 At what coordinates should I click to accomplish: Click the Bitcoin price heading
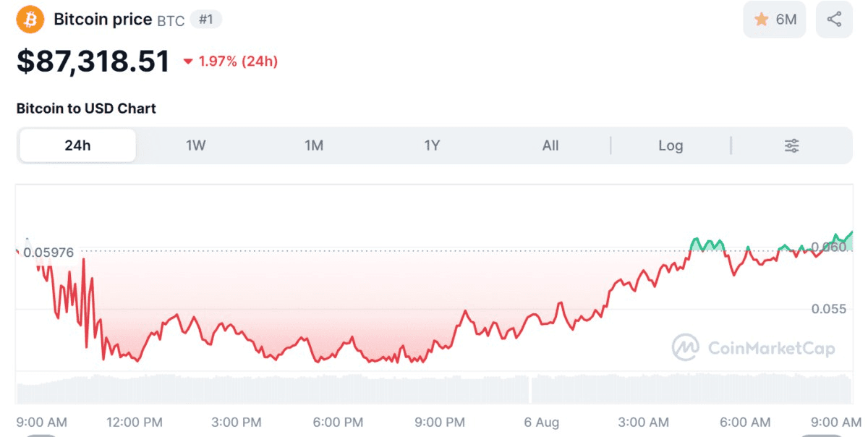coord(103,20)
